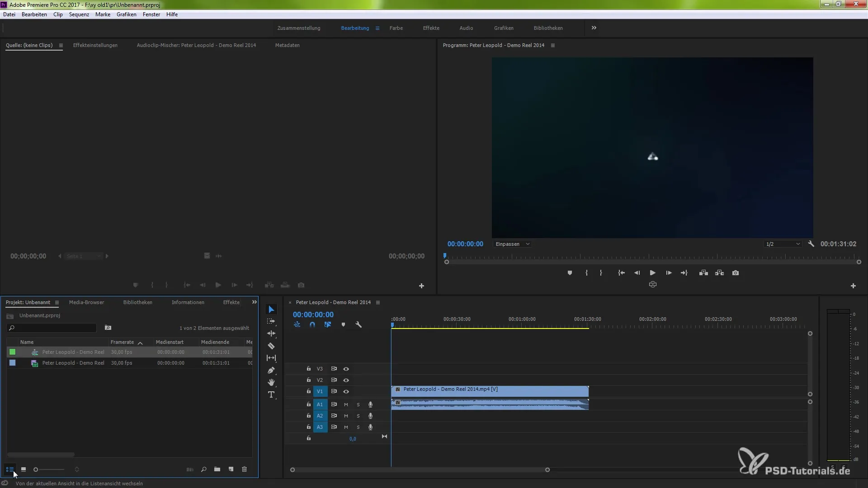The height and width of the screenshot is (488, 868).
Task: Add marker in timeline panel
Action: click(x=343, y=325)
